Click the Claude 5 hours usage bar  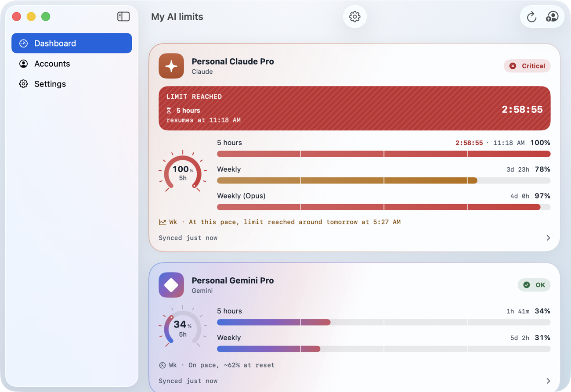coord(383,154)
